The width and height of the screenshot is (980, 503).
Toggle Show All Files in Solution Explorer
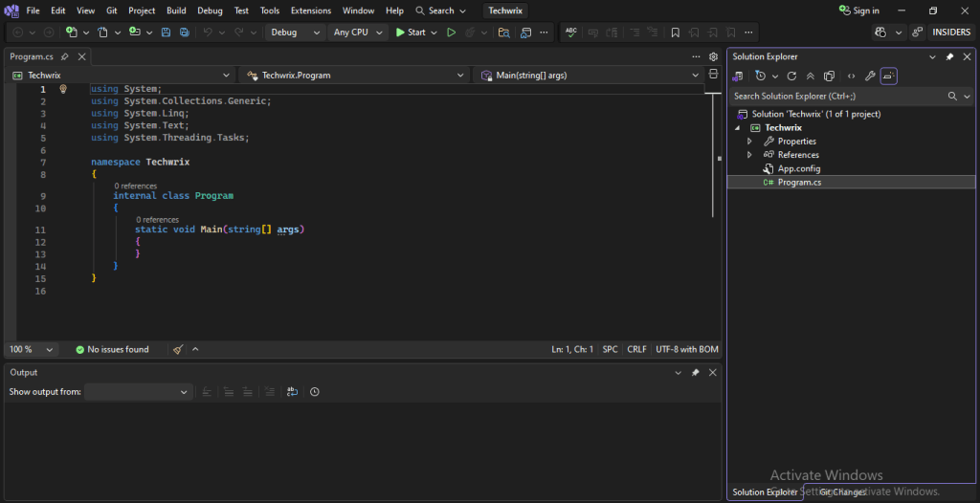point(830,76)
